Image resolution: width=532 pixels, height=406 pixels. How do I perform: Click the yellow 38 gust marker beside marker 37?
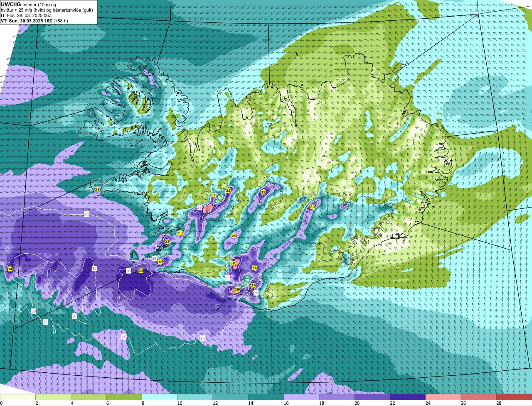[237, 290]
